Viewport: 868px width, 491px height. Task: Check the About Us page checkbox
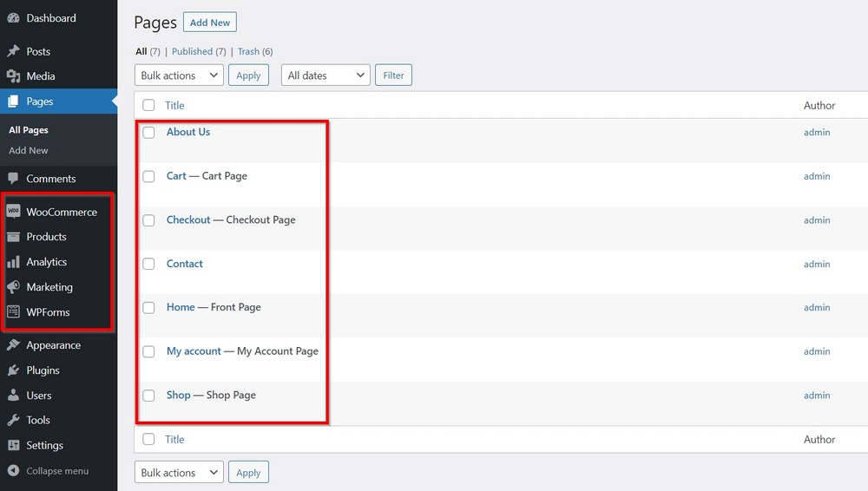tap(148, 133)
